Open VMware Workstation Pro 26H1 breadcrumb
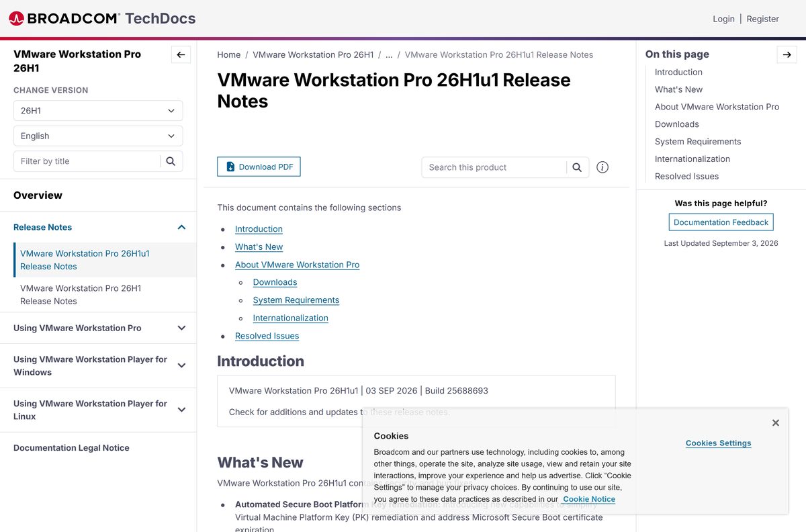The height and width of the screenshot is (532, 806). pyautogui.click(x=313, y=55)
